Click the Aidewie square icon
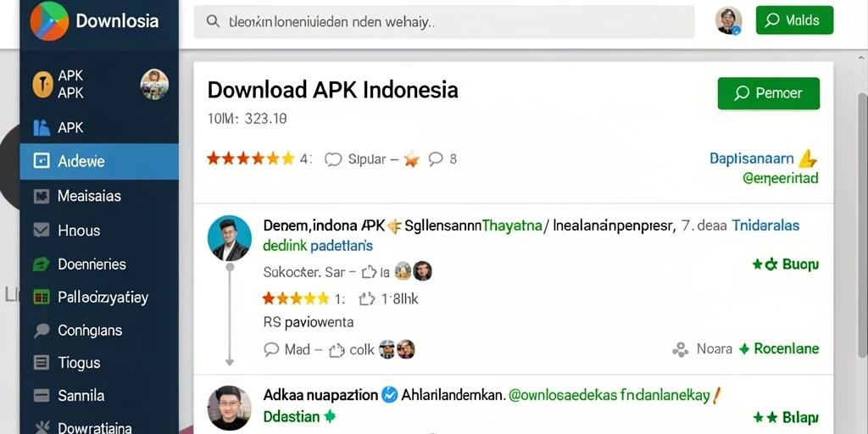This screenshot has width=868, height=434. pos(42,161)
